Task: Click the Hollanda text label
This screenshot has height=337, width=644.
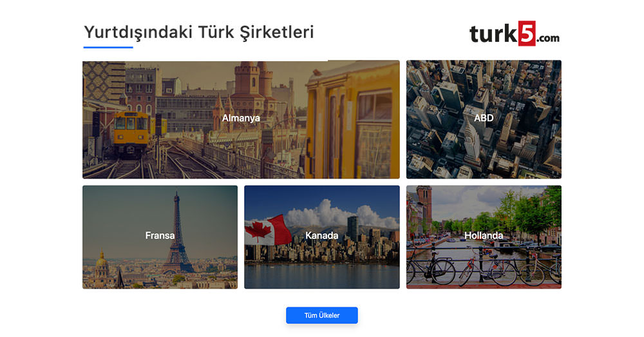Action: click(484, 235)
